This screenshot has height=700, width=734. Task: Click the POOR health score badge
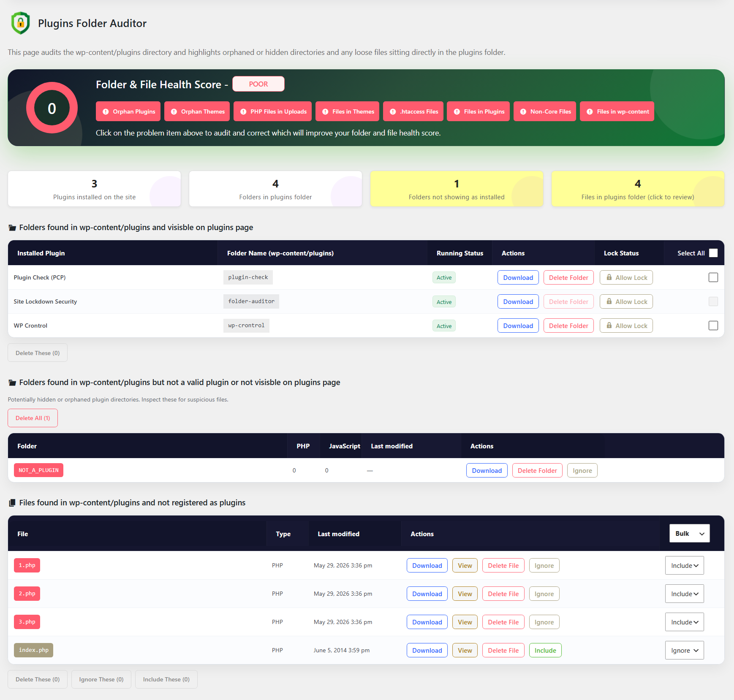[x=258, y=84]
